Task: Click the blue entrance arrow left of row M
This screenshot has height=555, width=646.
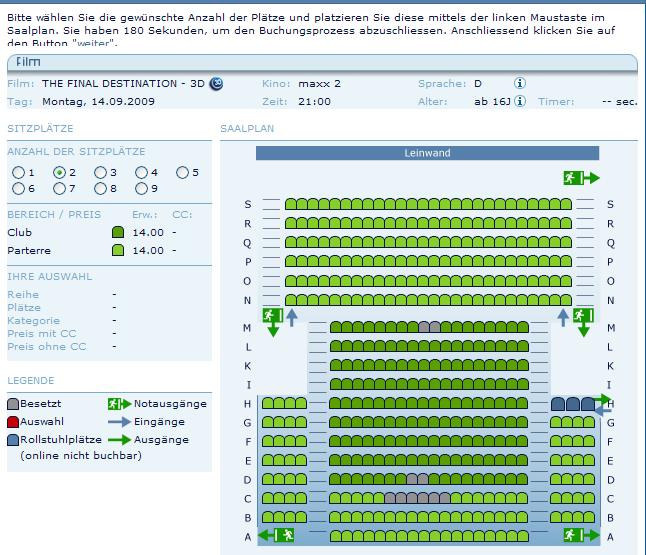Action: [292, 318]
